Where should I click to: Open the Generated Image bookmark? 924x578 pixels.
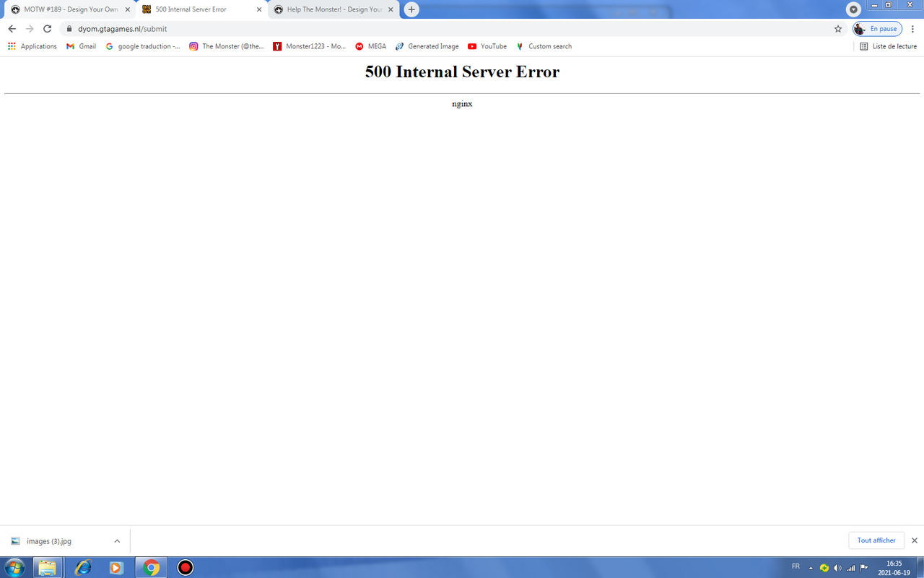(x=427, y=46)
